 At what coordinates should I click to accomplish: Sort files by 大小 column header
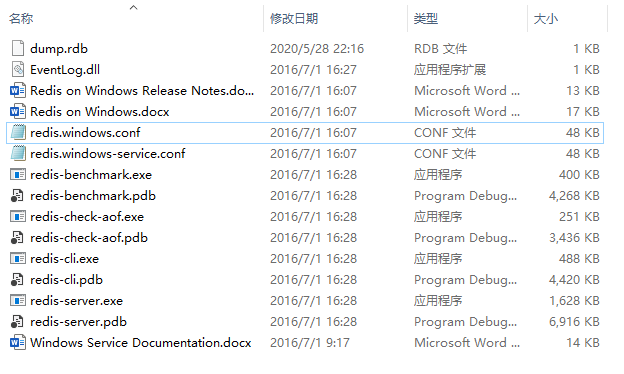(546, 18)
